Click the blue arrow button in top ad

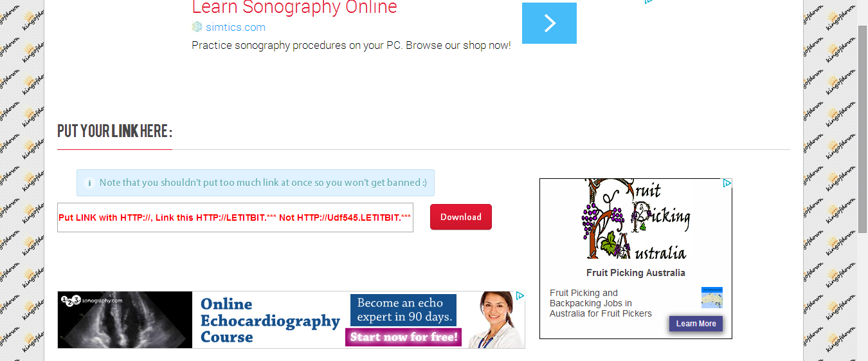(x=549, y=23)
